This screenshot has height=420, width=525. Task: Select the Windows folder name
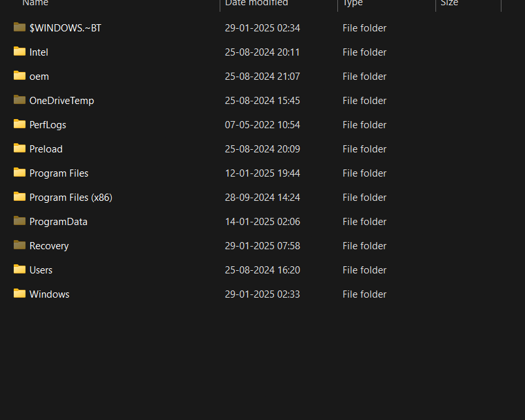(50, 294)
